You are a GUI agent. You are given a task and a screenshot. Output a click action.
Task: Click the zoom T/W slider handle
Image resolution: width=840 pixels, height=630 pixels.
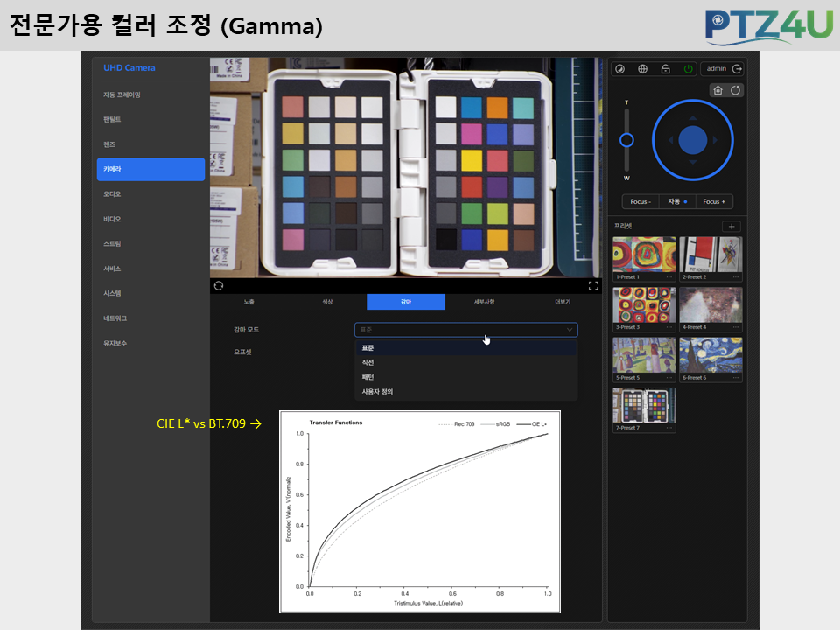(x=626, y=140)
